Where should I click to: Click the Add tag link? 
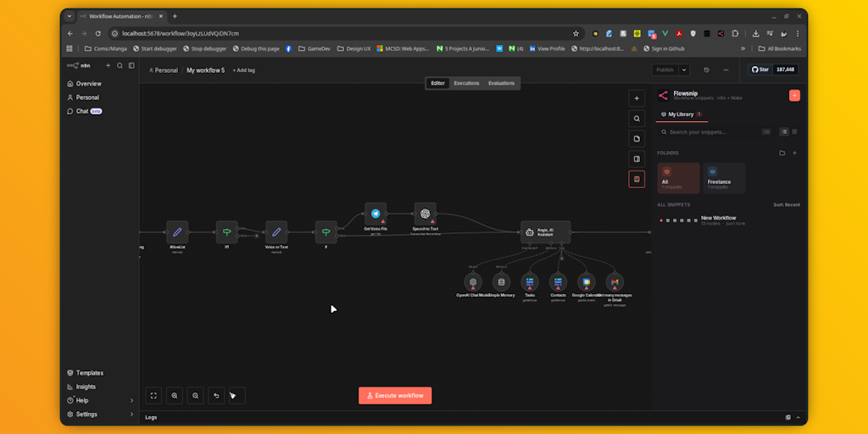pos(243,70)
